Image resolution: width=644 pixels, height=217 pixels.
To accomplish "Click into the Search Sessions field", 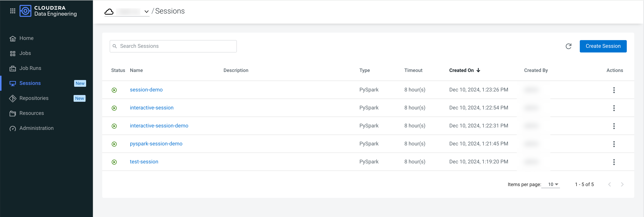I will pos(176,46).
